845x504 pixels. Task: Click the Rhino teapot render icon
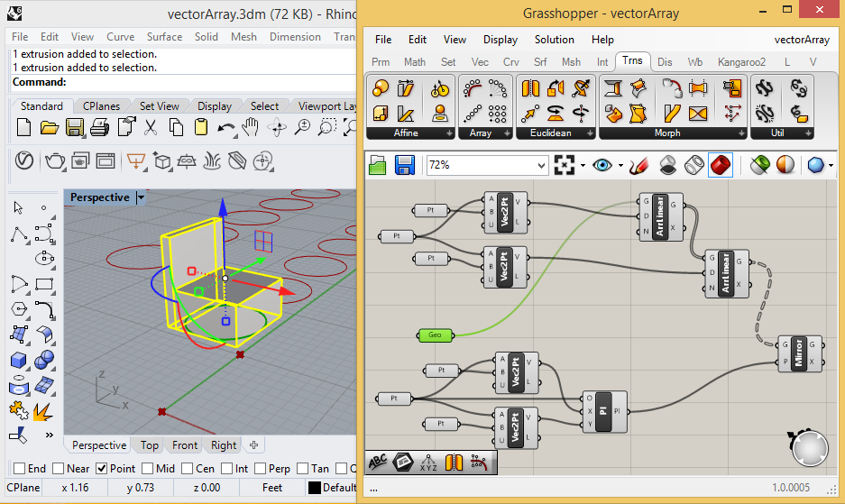tap(54, 160)
